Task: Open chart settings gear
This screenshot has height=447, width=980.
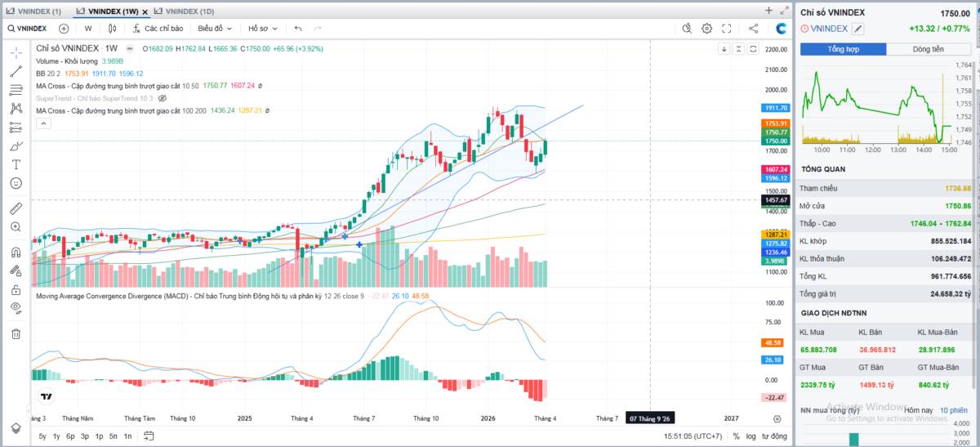Action: pos(707,28)
